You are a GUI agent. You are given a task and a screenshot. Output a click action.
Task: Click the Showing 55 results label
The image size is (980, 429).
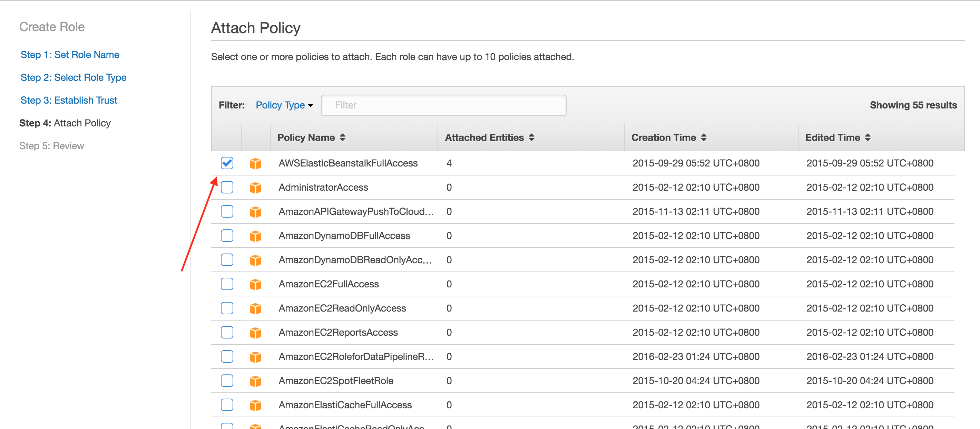point(913,105)
